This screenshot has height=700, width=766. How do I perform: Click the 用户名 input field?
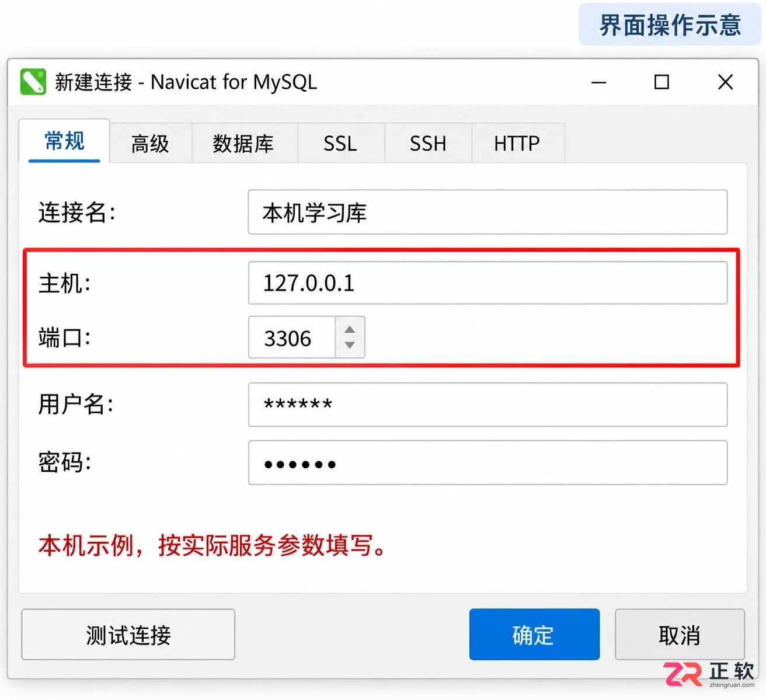click(x=488, y=405)
